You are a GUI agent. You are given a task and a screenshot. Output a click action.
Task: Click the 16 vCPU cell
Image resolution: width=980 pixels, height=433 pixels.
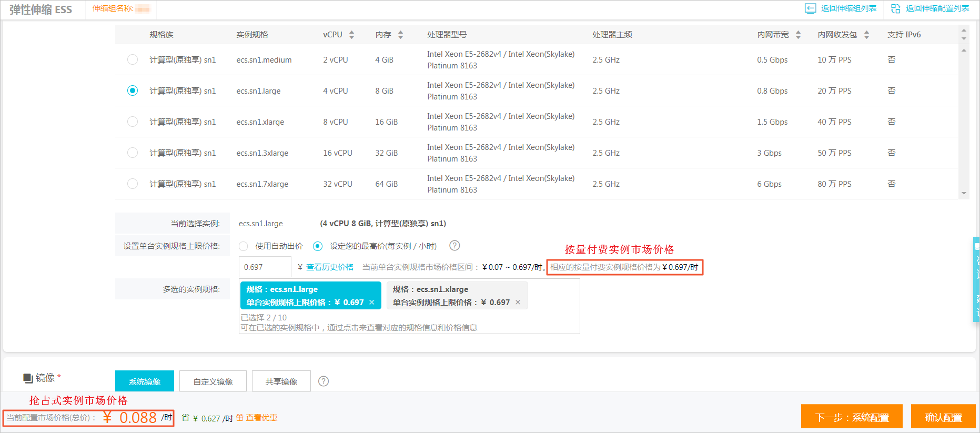[338, 153]
